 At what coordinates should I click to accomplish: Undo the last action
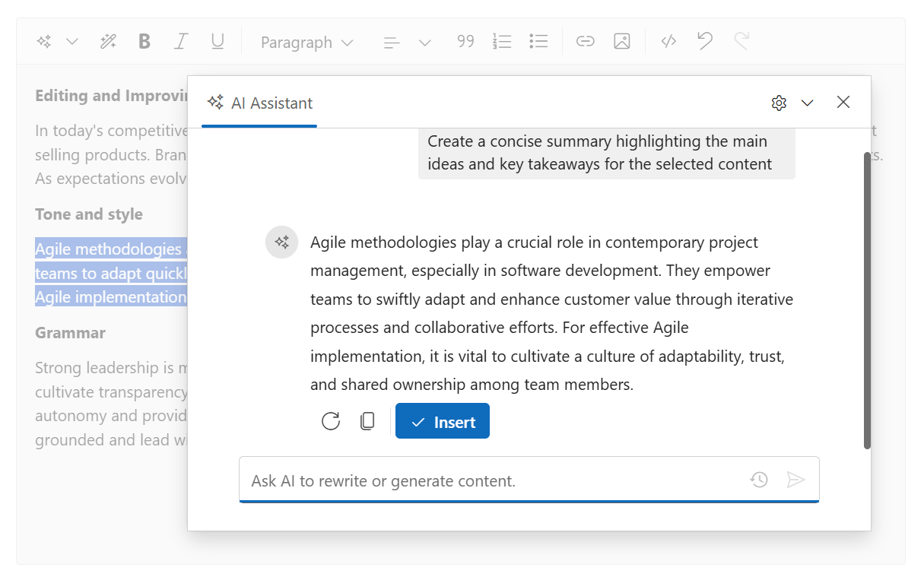[705, 42]
